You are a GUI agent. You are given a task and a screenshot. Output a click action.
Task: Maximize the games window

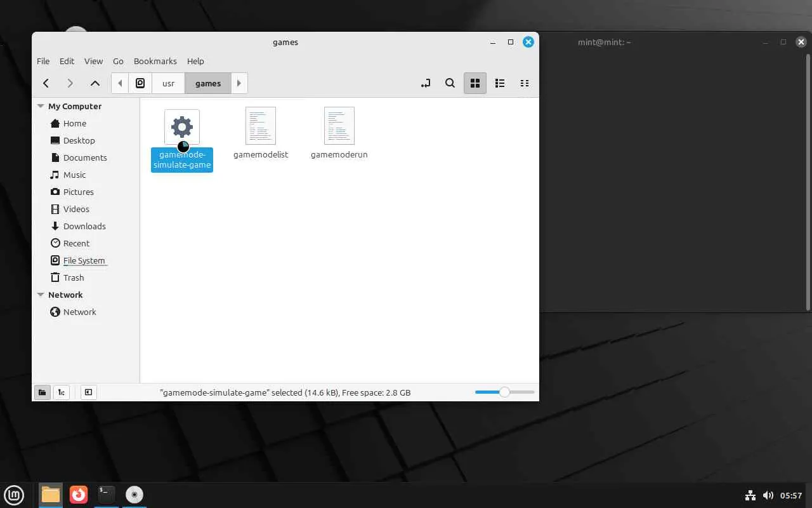click(x=511, y=42)
